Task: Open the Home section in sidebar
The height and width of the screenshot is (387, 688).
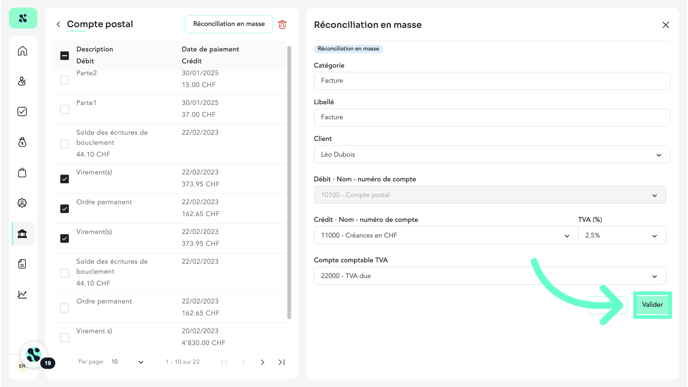Action: (x=22, y=51)
